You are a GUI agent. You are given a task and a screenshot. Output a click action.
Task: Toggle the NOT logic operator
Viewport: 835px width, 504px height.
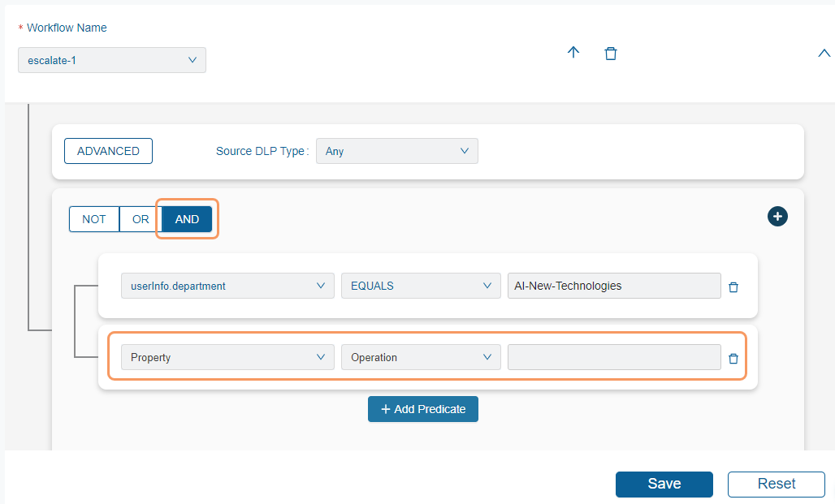[93, 219]
